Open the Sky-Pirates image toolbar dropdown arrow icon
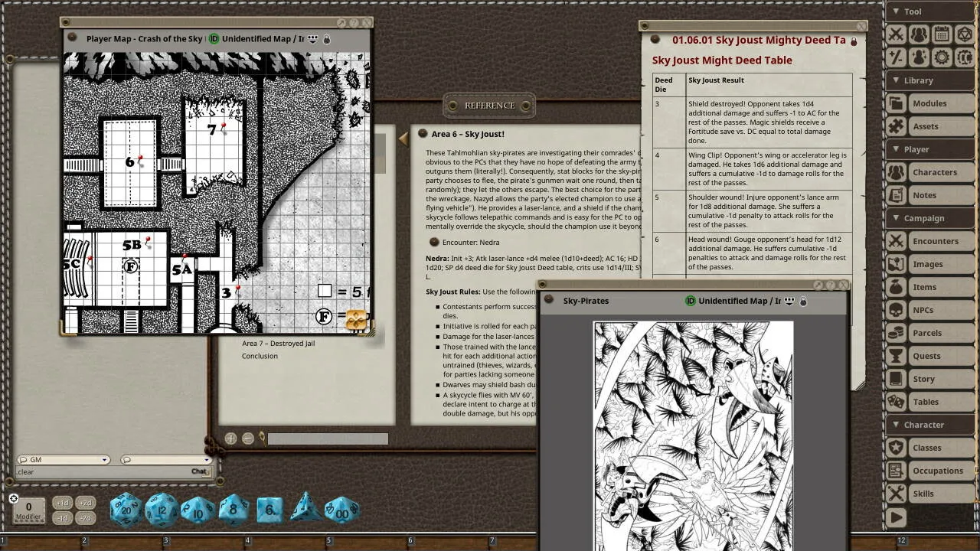Viewport: 980px width, 551px height. pos(789,302)
